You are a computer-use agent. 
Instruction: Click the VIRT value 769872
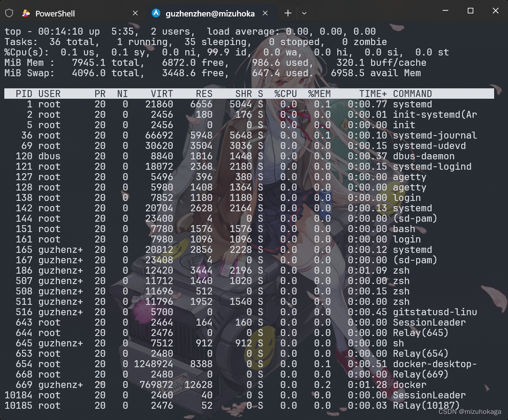[156, 384]
